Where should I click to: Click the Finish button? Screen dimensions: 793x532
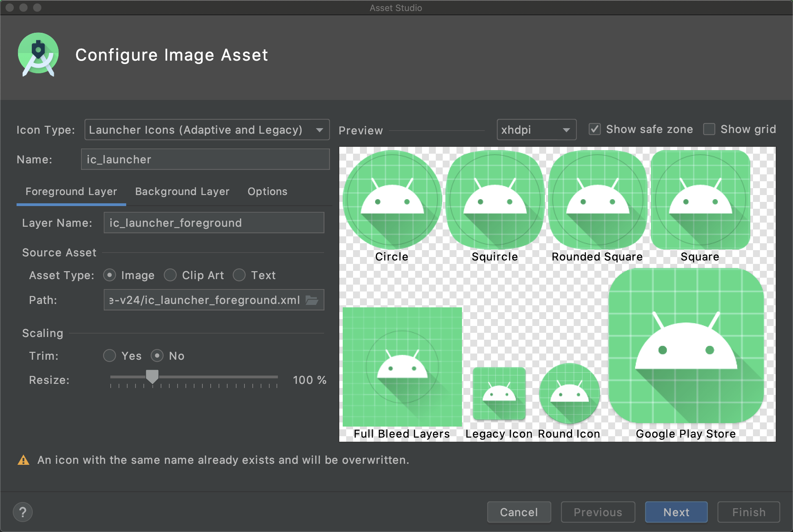(749, 512)
